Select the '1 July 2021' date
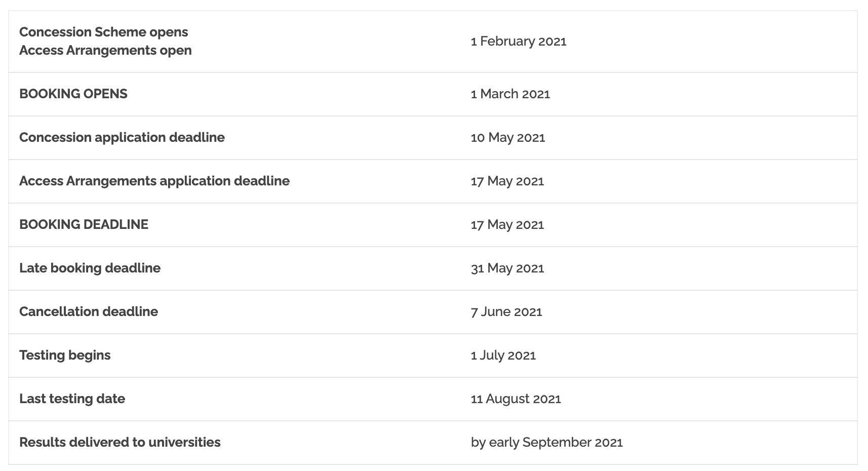868x471 pixels. point(503,355)
